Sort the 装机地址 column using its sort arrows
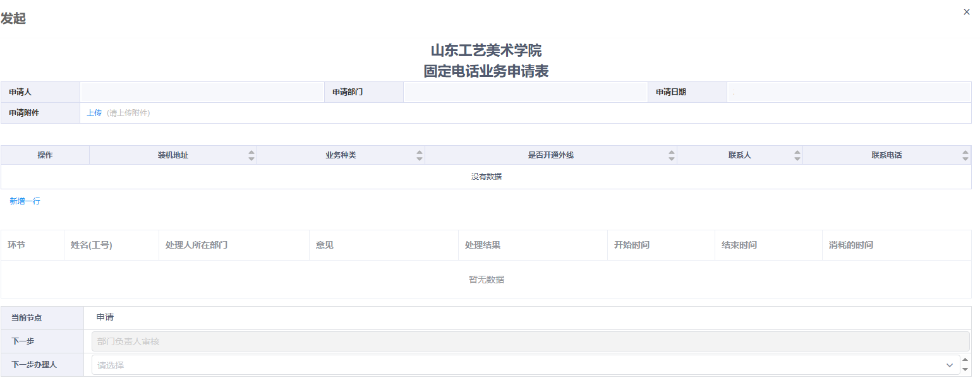 251,155
